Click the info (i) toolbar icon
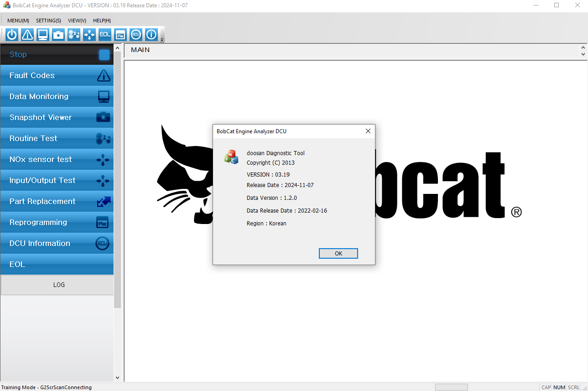Screen dimensions: 588x391 (151, 35)
